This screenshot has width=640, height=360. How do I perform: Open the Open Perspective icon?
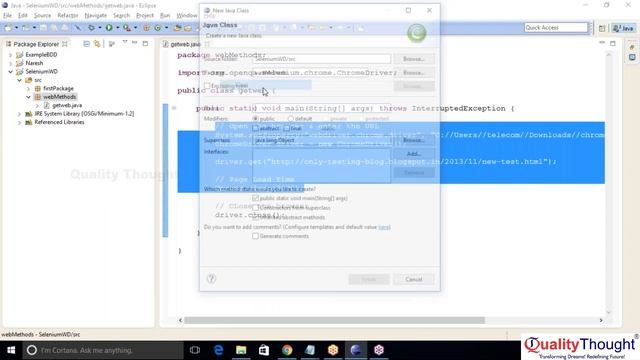602,28
